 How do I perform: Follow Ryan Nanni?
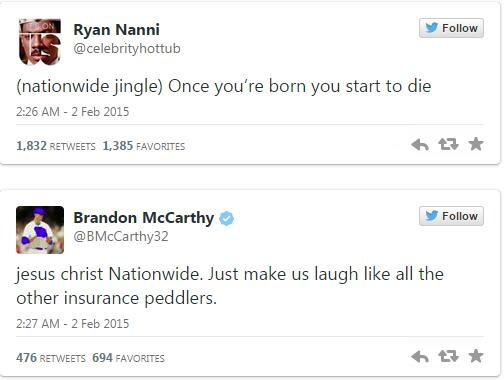pos(451,28)
